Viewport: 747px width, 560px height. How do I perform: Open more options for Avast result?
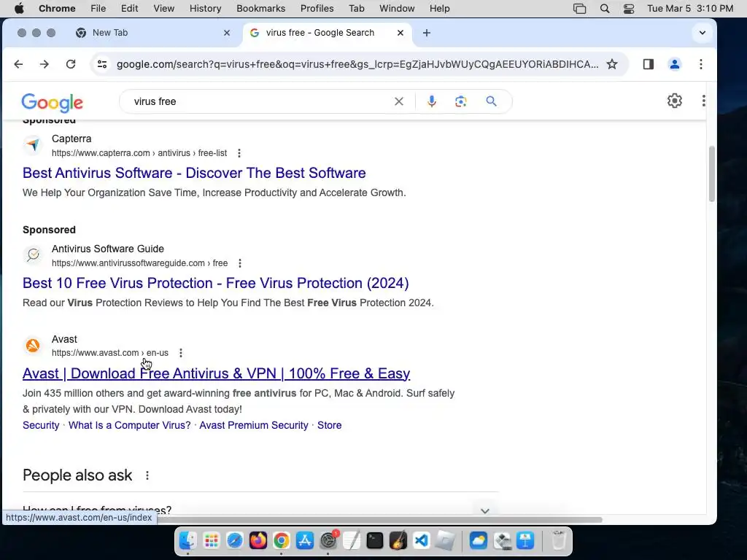181,353
